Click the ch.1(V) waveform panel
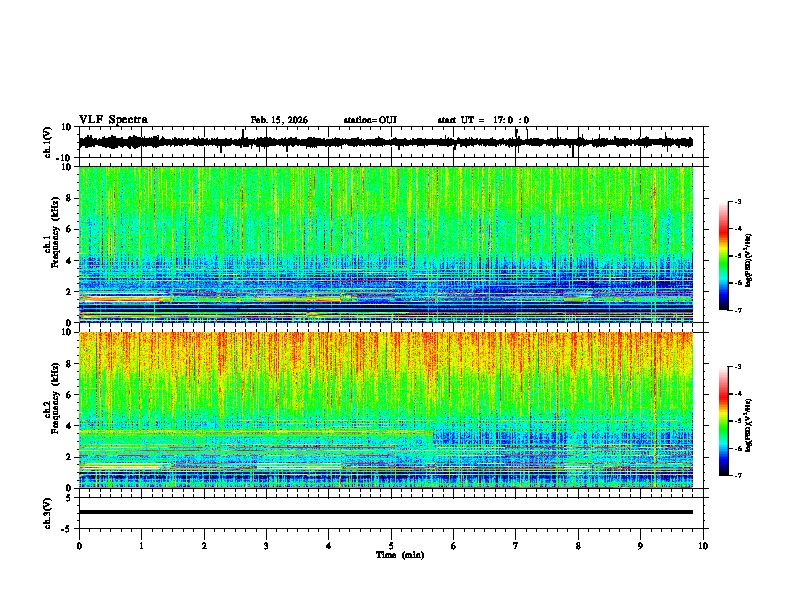The height and width of the screenshot is (612, 792). (x=393, y=142)
